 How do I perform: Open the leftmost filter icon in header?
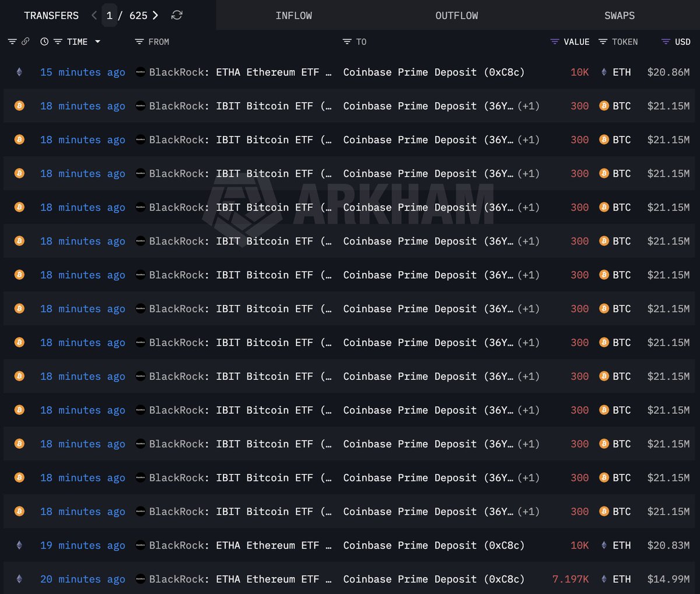click(12, 41)
